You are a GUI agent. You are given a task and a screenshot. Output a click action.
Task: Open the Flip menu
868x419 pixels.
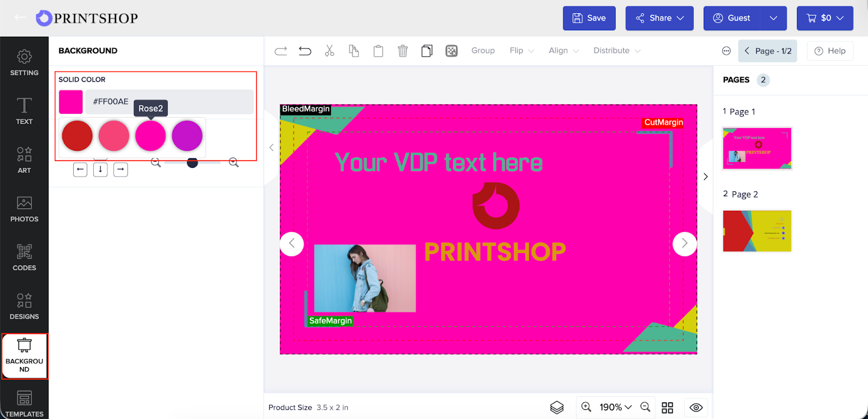(x=521, y=50)
